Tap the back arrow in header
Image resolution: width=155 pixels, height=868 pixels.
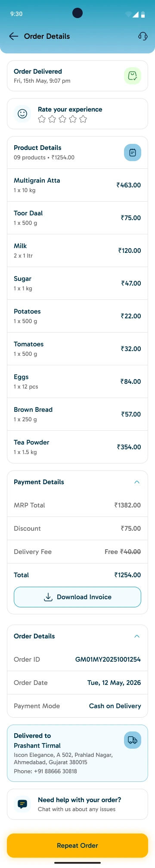[14, 36]
